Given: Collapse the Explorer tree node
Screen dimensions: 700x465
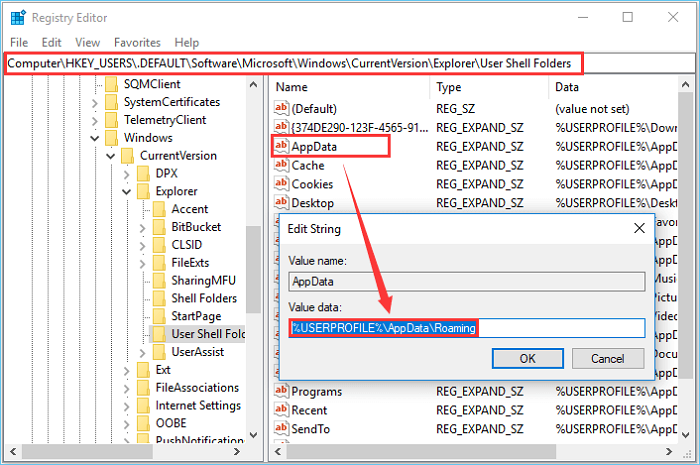Looking at the screenshot, I should [x=127, y=191].
